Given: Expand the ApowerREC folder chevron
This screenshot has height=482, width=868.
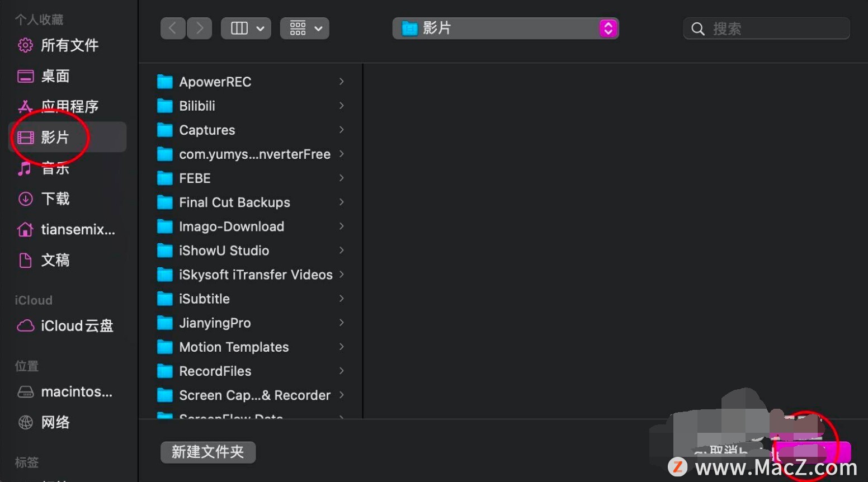Looking at the screenshot, I should pos(341,82).
